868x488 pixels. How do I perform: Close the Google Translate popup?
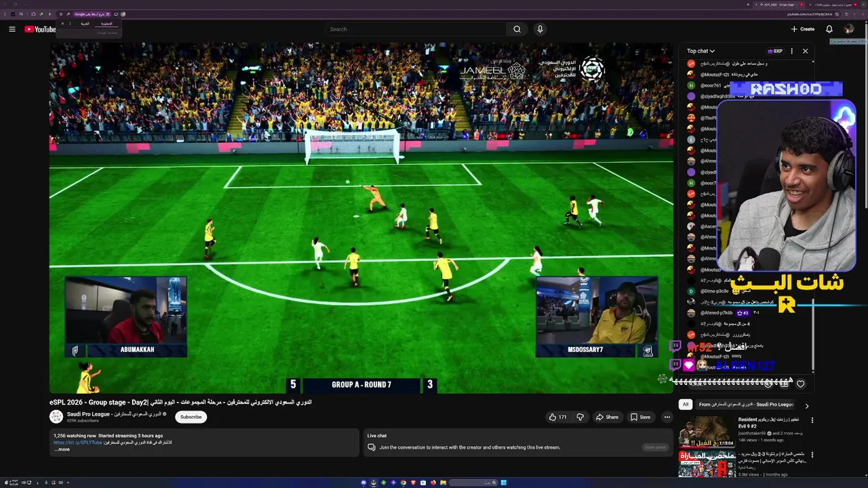(x=62, y=24)
